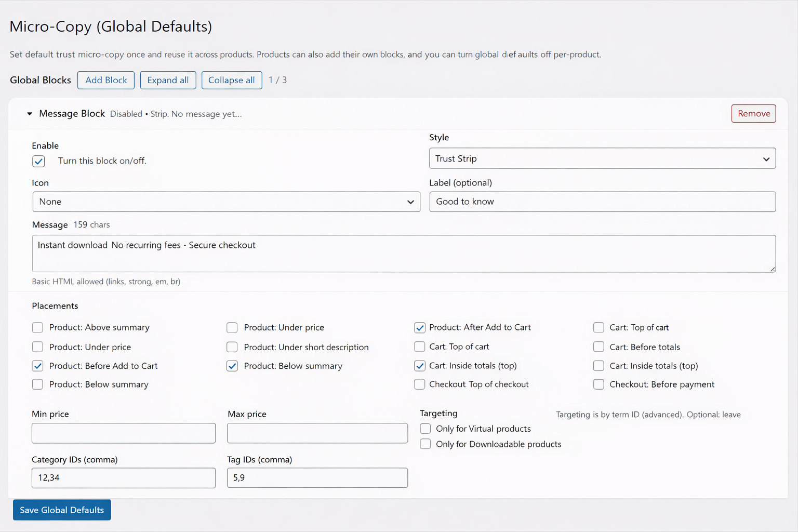This screenshot has width=798, height=532.
Task: Uncheck 'Product: After Add to Cart' placement
Action: point(420,327)
